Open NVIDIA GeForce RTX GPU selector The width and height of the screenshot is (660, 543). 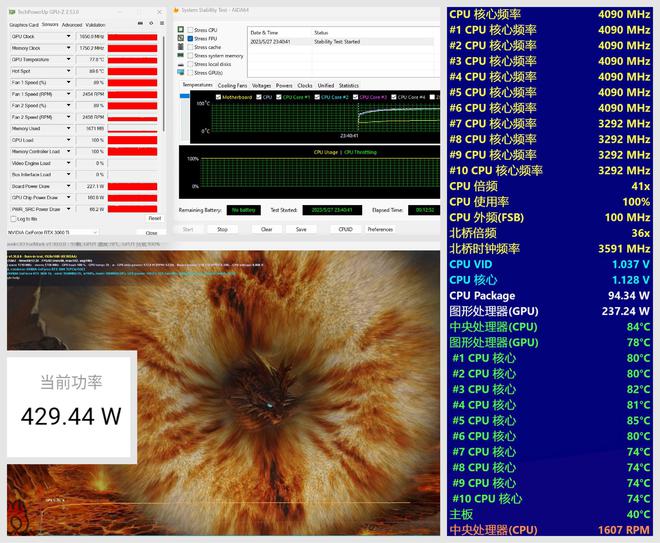coord(53,232)
